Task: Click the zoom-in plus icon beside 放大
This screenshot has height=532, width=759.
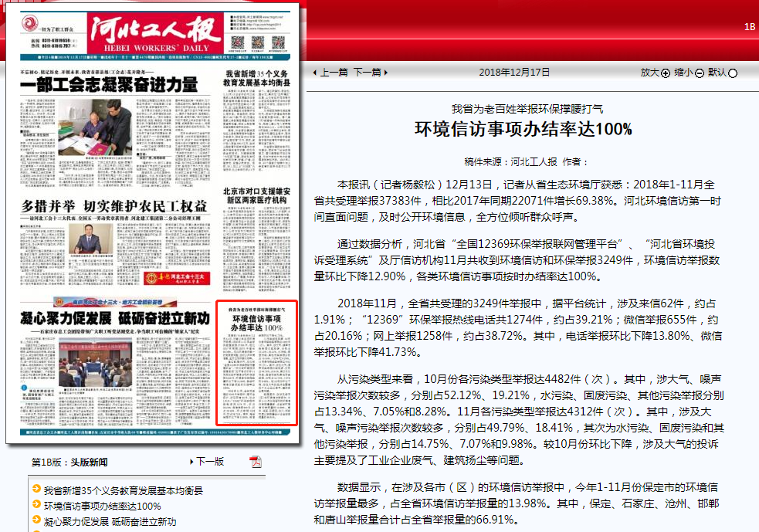Action: (x=666, y=73)
